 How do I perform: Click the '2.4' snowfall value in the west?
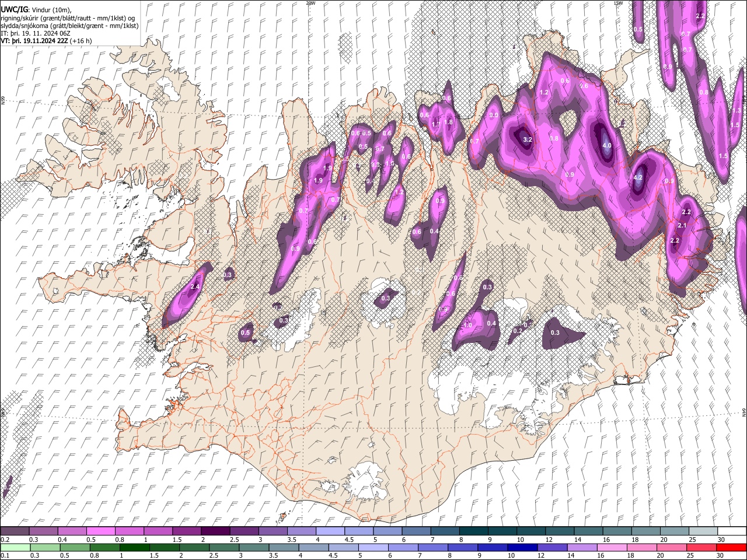click(195, 287)
